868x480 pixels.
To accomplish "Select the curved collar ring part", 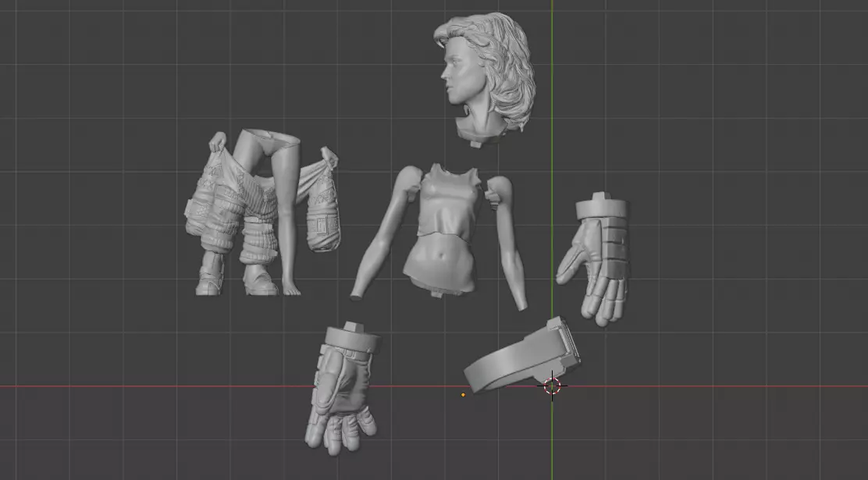I will click(522, 355).
